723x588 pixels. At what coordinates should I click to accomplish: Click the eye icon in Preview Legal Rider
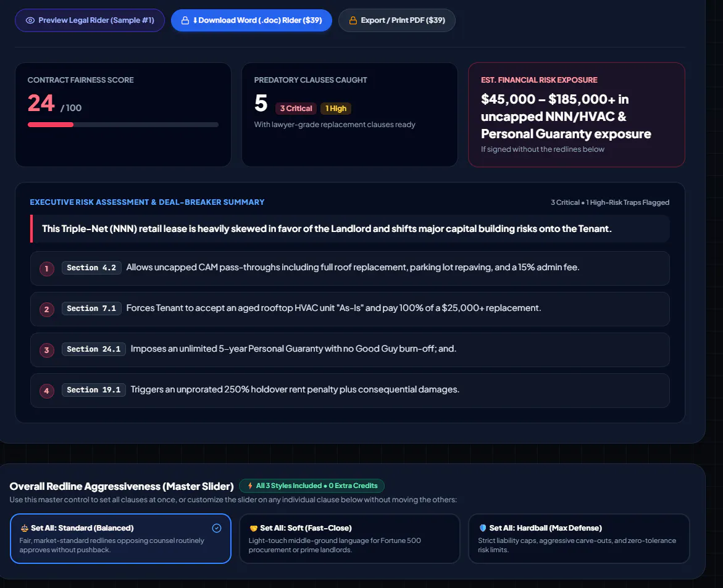coord(30,20)
